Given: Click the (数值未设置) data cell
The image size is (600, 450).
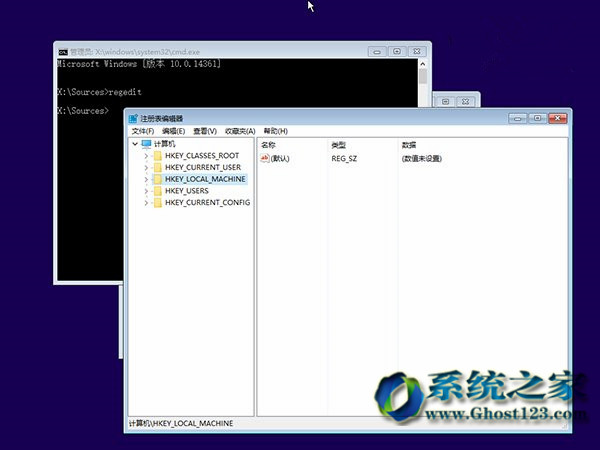Looking at the screenshot, I should tap(422, 158).
